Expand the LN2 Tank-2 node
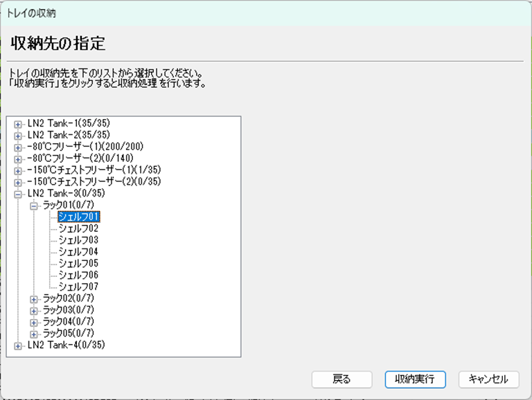 coord(18,135)
